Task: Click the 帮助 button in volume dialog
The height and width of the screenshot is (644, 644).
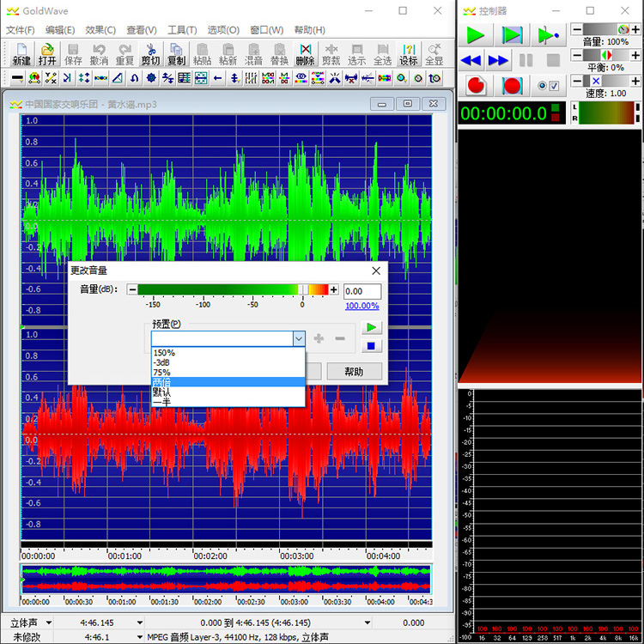Action: 355,372
